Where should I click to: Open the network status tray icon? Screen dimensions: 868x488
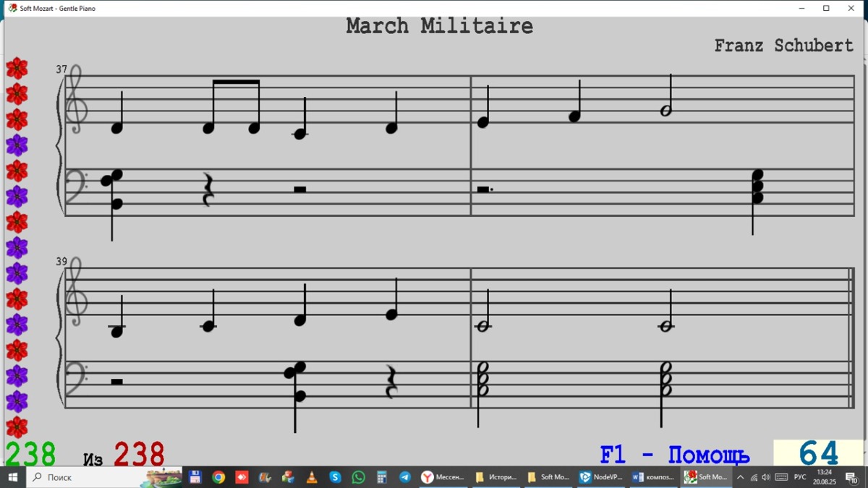coord(754,477)
